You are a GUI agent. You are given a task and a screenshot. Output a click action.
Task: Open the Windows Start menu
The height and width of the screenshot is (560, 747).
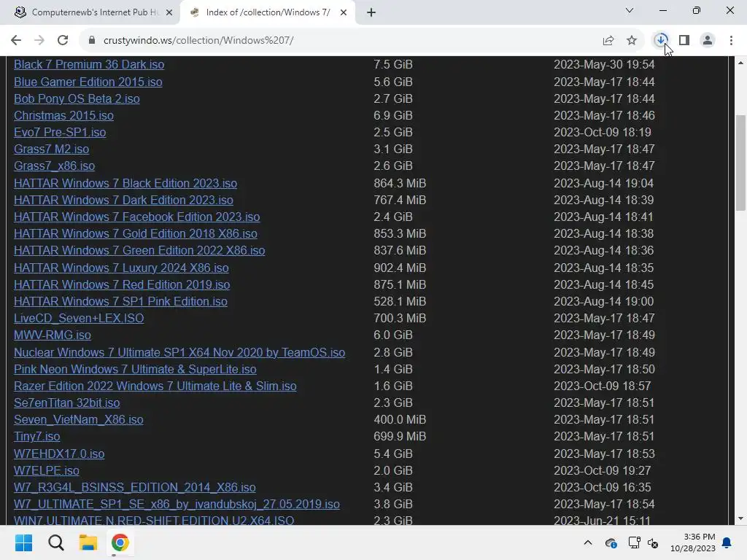(23, 542)
